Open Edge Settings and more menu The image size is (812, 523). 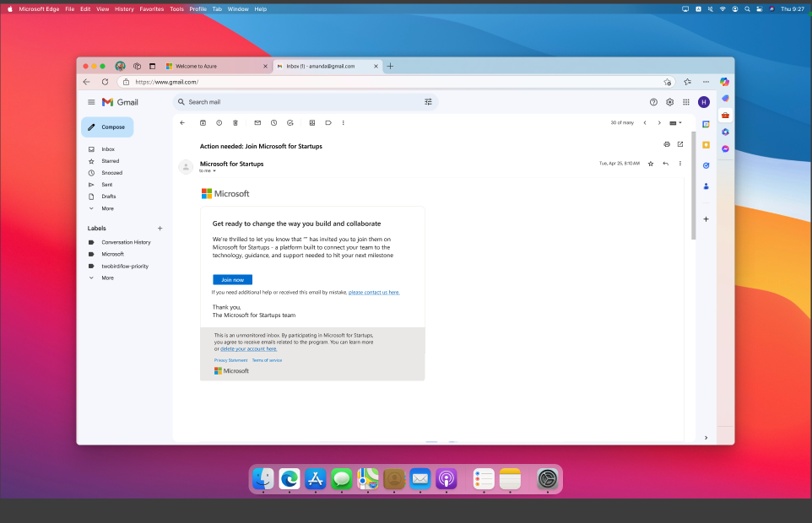(x=706, y=82)
